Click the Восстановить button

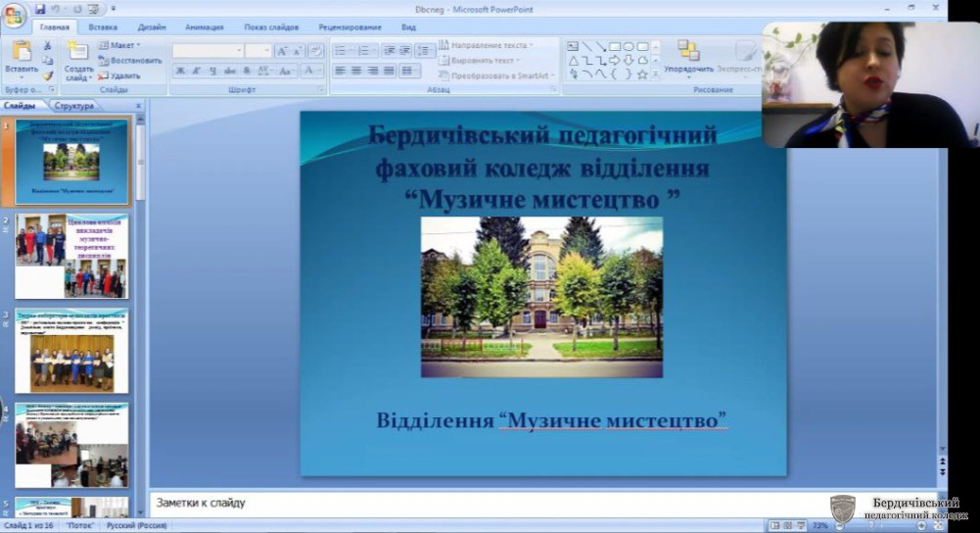(130, 61)
